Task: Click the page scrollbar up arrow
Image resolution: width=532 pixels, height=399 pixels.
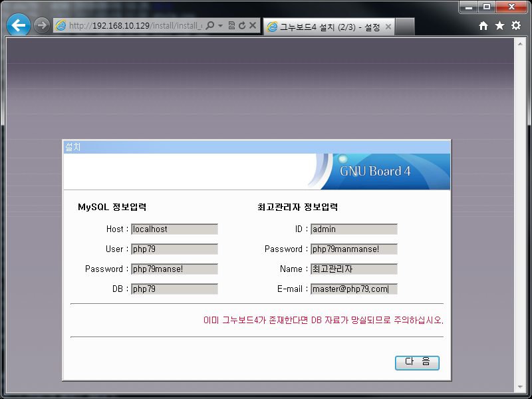Action: [x=520, y=44]
